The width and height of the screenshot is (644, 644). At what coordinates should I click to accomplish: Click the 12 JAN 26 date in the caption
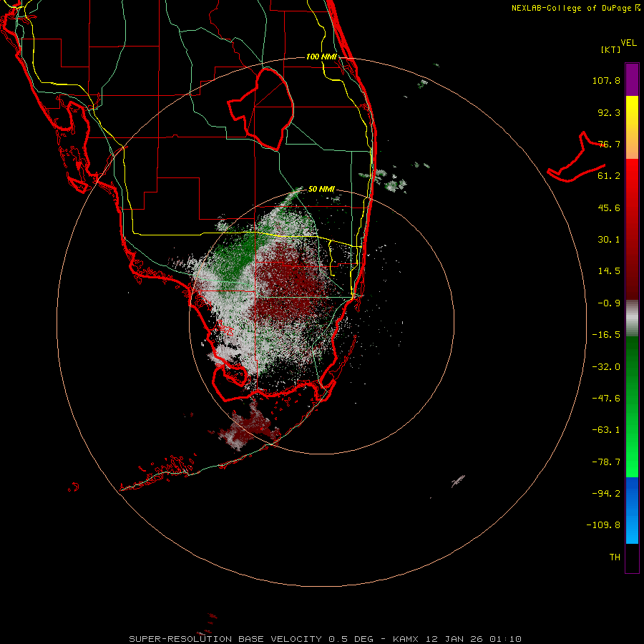coord(454,639)
